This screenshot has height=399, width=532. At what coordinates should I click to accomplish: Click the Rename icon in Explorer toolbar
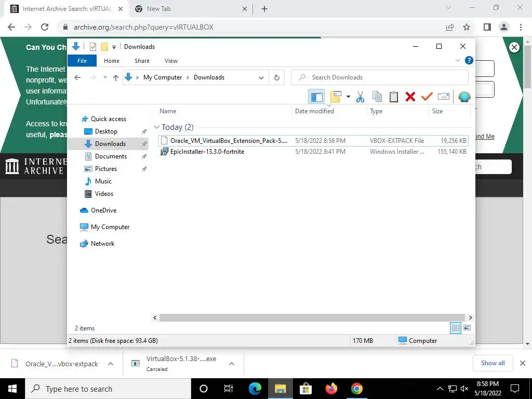pyautogui.click(x=444, y=97)
